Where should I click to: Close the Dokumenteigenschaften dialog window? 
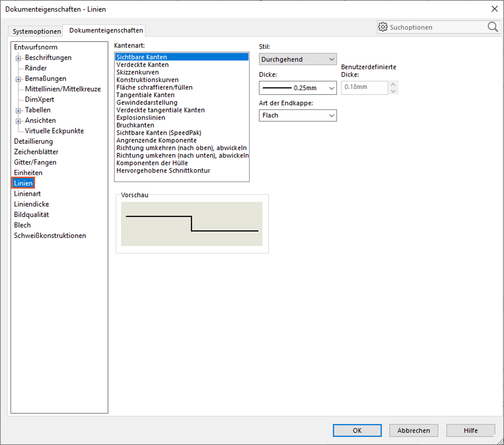(494, 9)
